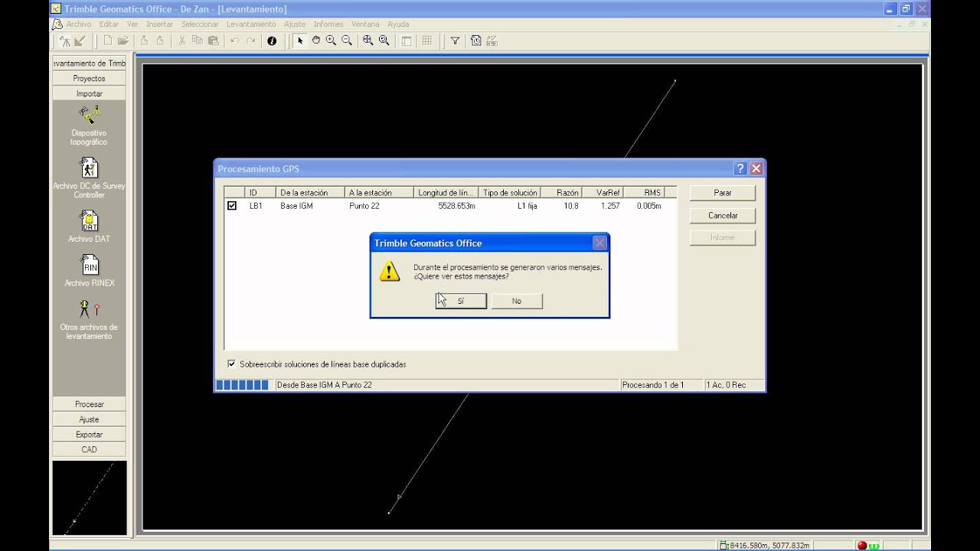The width and height of the screenshot is (980, 551).
Task: Select the Punto 22 cell in LB1 row
Action: (364, 206)
